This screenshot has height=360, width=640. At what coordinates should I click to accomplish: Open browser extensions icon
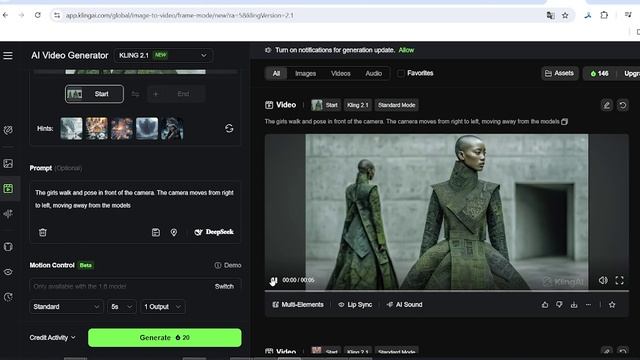coord(604,16)
